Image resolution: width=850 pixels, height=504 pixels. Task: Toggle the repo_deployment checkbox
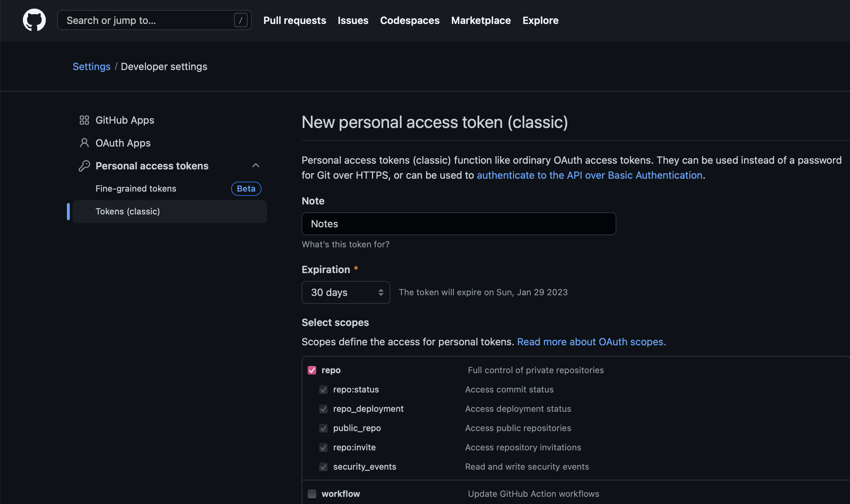323,409
